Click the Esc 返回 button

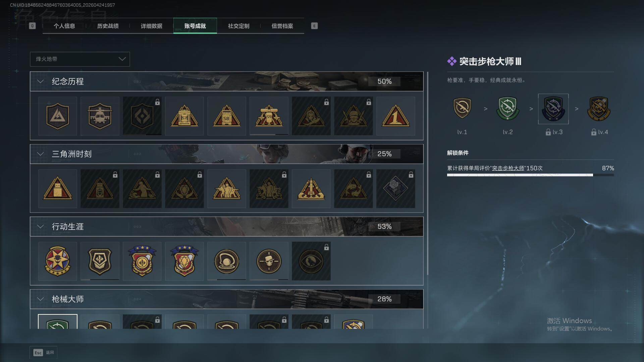coord(44,353)
